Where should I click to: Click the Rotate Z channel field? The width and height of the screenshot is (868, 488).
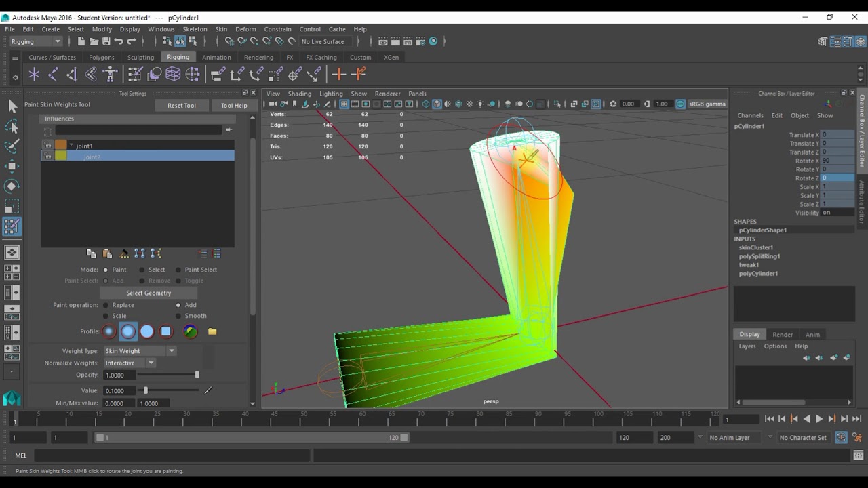(x=837, y=178)
